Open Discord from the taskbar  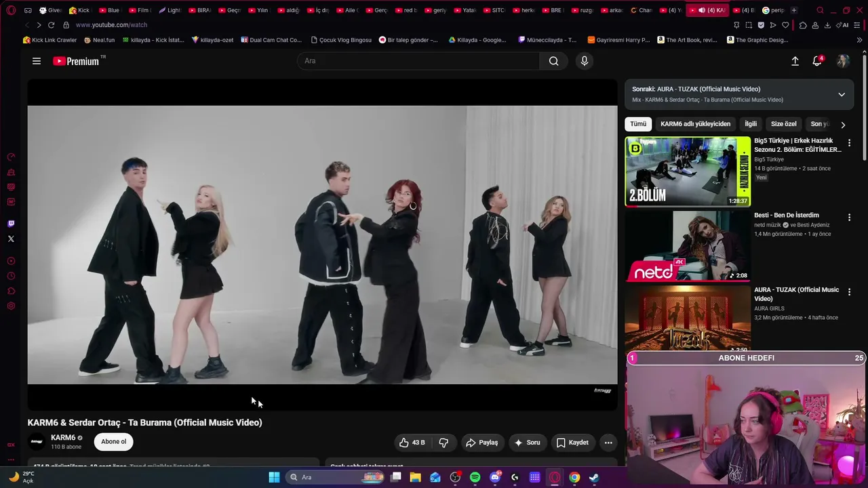coord(495,477)
